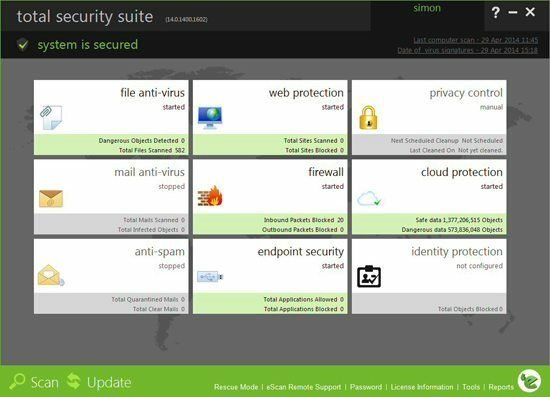Viewport: 550px width, 397px height.
Task: Click Total Quarantined Mails 0 text
Action: 148,300
